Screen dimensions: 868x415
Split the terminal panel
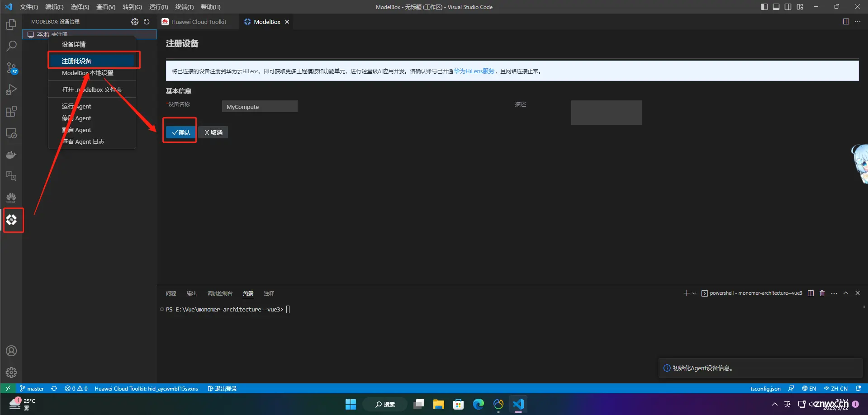point(811,293)
